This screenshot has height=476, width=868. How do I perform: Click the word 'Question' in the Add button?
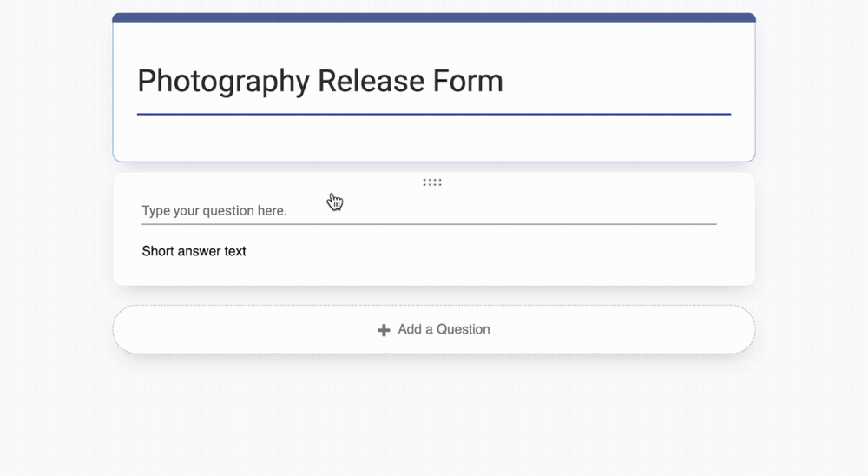463,329
